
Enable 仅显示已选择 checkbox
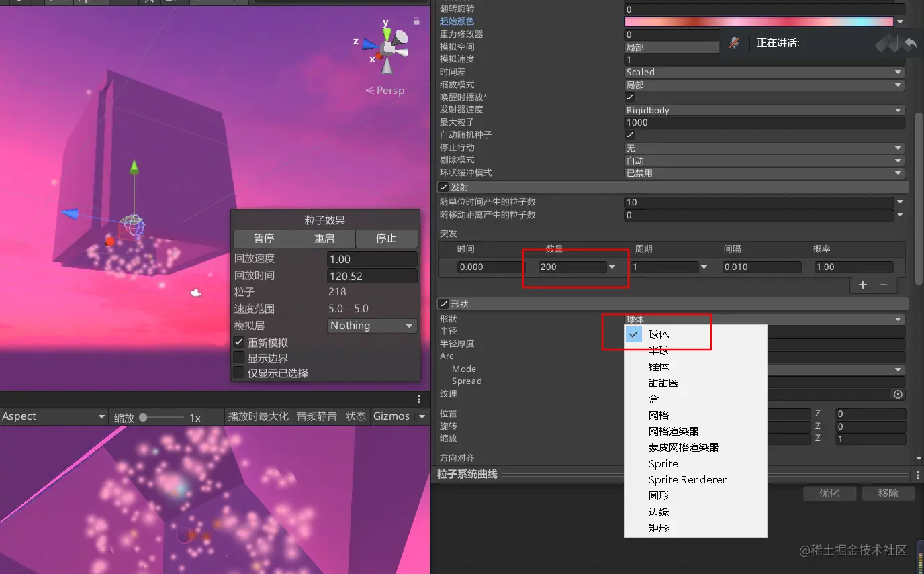[238, 373]
